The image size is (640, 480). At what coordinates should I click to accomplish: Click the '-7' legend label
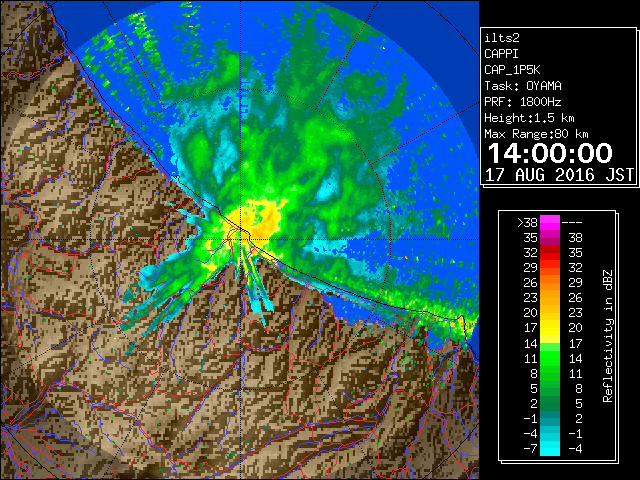point(530,449)
